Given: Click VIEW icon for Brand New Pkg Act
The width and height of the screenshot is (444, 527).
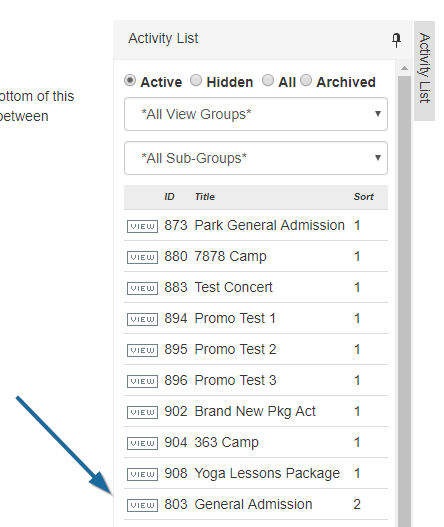Looking at the screenshot, I should click(x=142, y=412).
